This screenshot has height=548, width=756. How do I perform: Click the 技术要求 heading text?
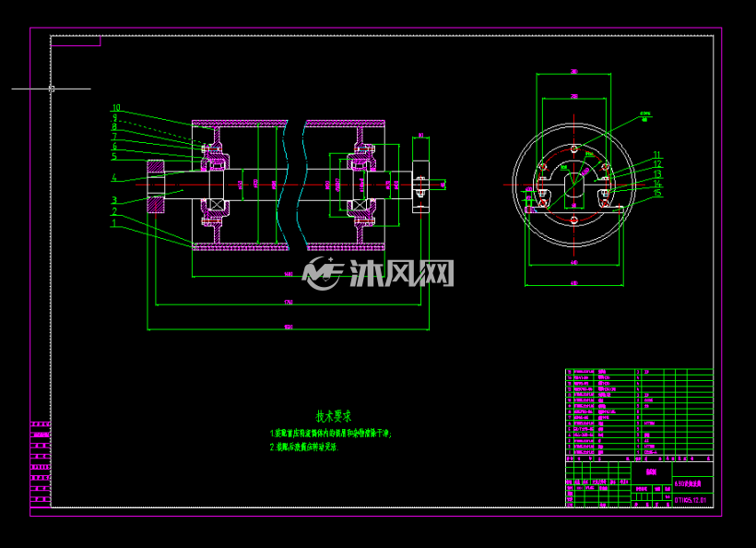point(333,416)
